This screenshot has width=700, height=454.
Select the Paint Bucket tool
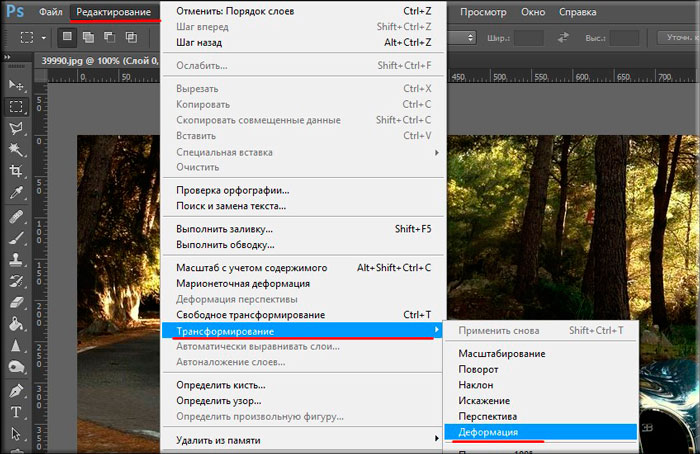16,324
